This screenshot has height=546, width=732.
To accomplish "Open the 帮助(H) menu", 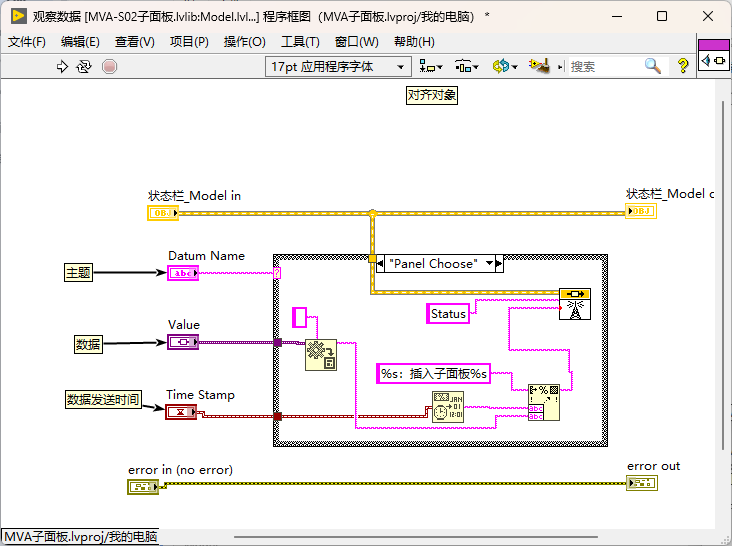I will coord(414,42).
